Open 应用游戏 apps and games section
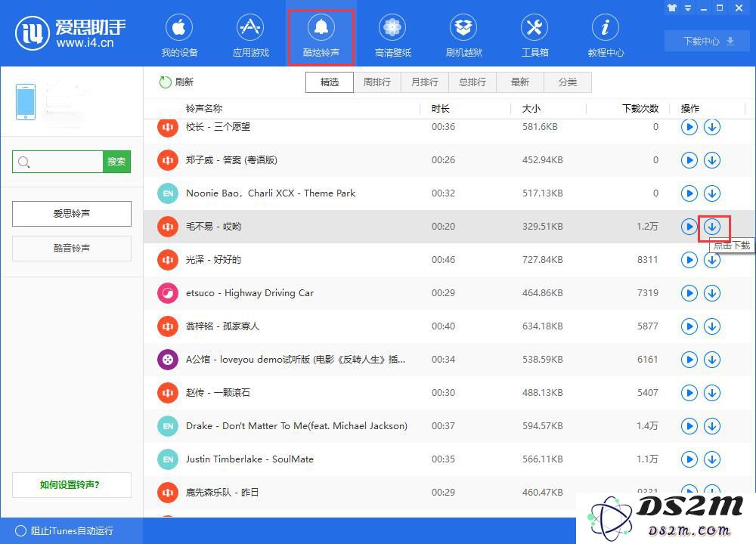756x544 pixels. pos(250,36)
